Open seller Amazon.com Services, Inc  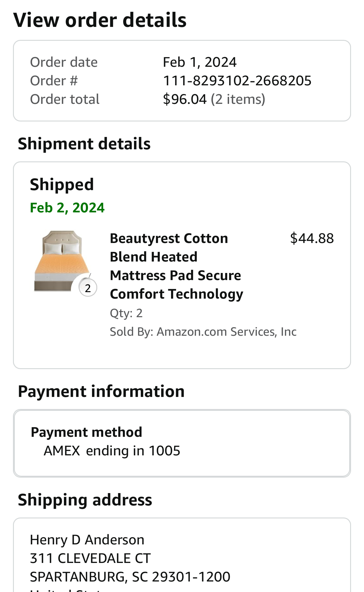coord(227,332)
